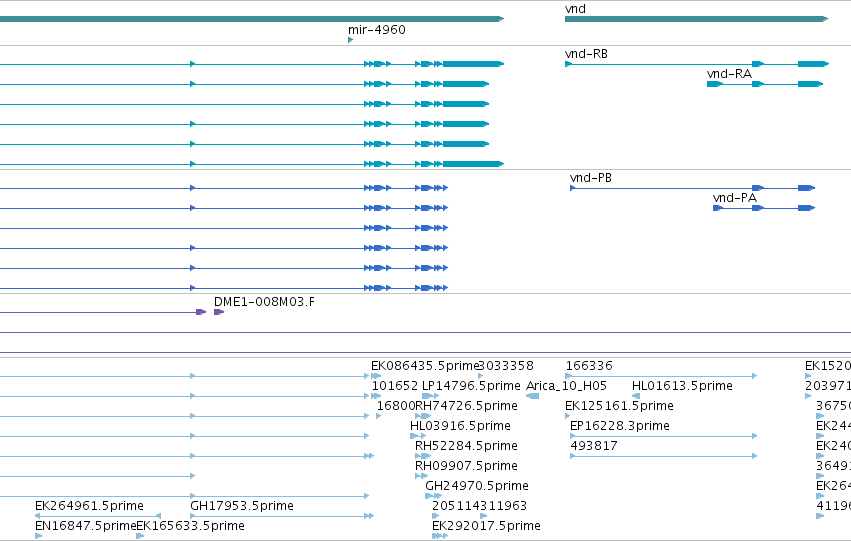Select EST GH17953.5prime
This screenshot has height=541, width=851.
click(x=282, y=515)
